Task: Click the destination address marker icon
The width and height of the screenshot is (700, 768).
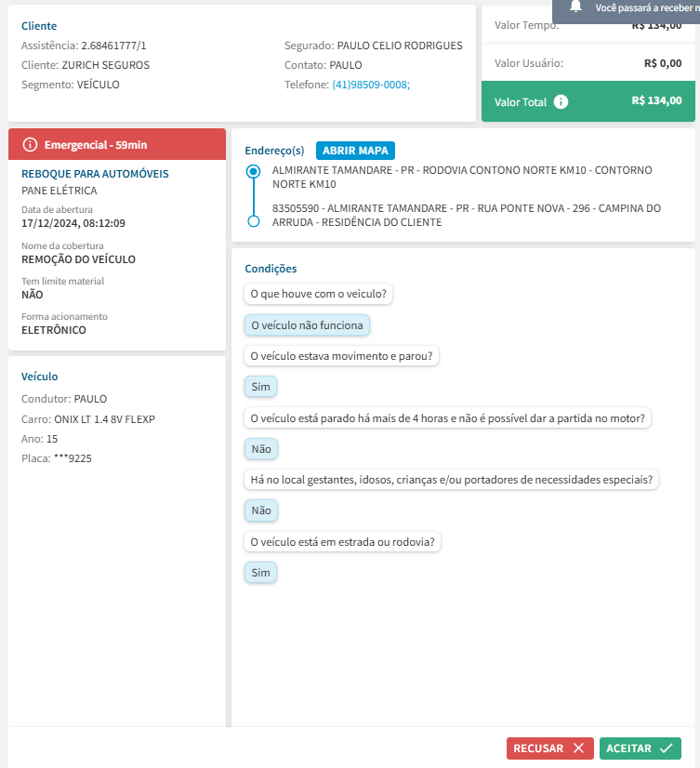Action: click(x=253, y=221)
